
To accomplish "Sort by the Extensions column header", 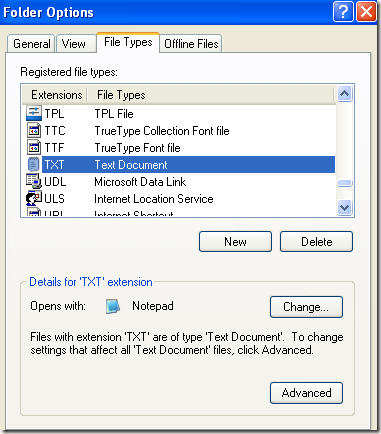I will (x=55, y=95).
